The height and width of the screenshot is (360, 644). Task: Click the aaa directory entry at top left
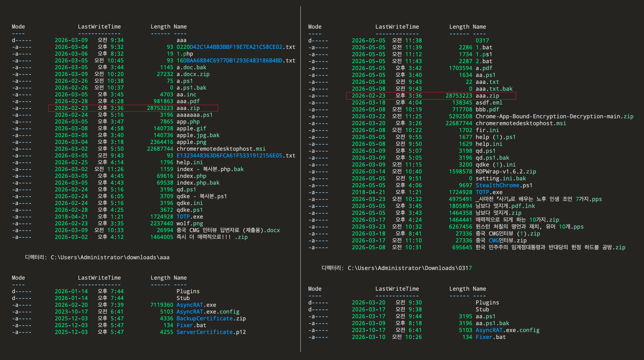coord(181,40)
